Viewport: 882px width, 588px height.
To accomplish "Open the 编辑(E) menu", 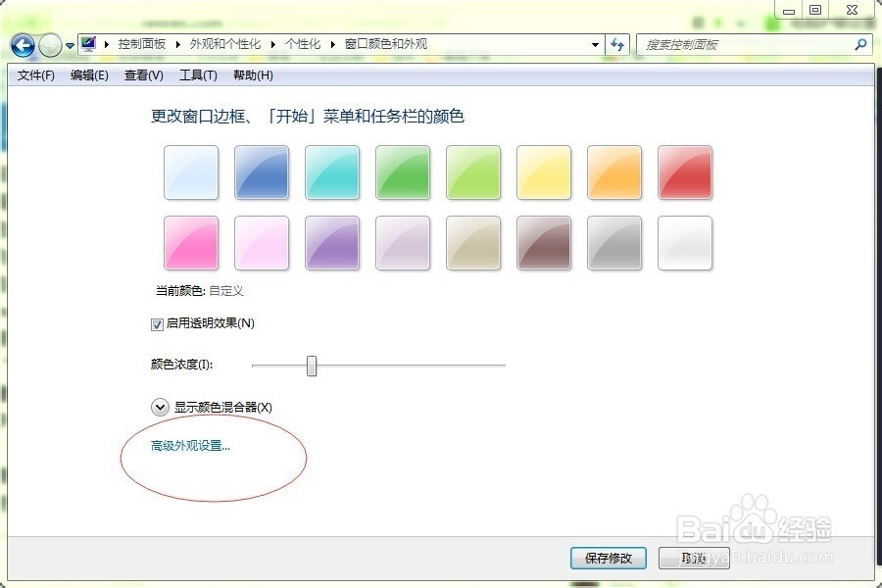I will 89,74.
